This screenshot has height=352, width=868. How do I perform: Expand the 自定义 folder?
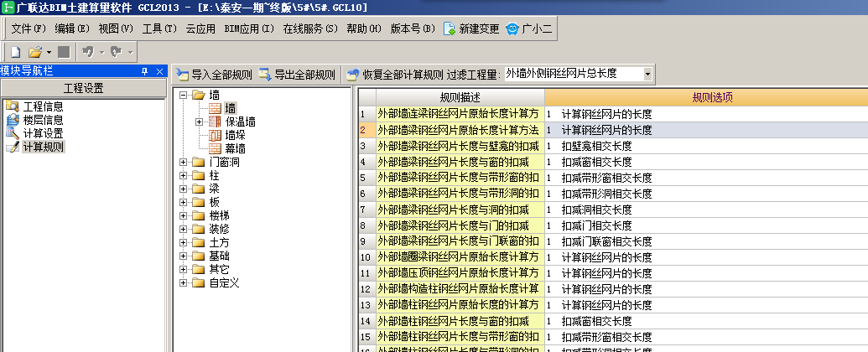click(183, 282)
